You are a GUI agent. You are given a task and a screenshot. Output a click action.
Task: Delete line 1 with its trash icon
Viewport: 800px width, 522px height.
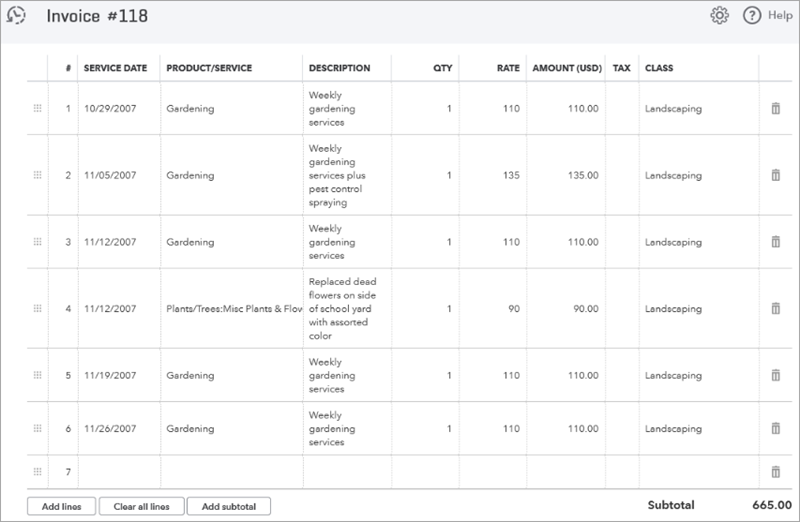pyautogui.click(x=776, y=108)
